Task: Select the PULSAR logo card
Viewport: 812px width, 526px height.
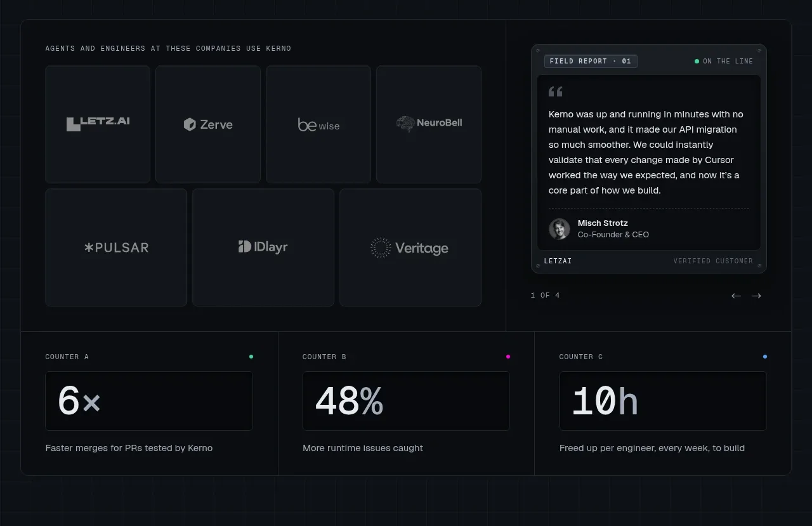Action: coord(116,247)
